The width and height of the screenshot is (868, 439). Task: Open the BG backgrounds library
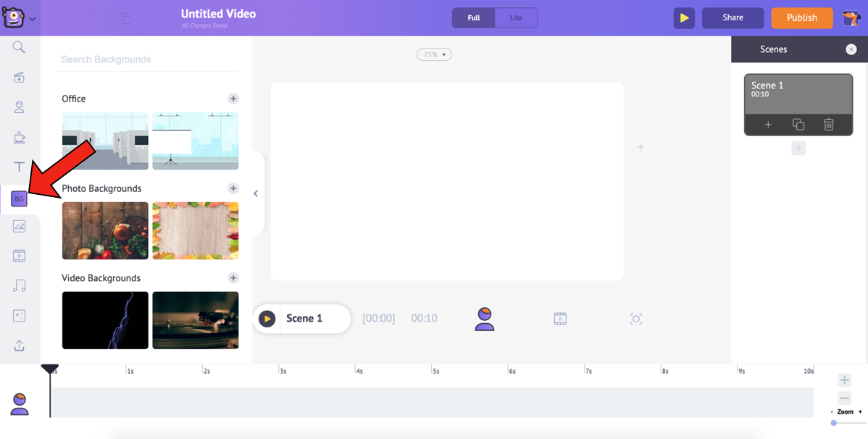[19, 198]
